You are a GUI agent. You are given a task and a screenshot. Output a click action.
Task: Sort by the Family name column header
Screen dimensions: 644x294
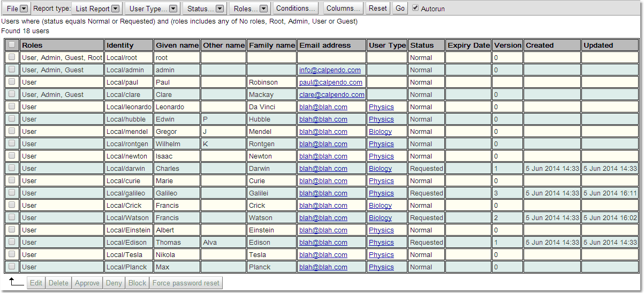click(271, 46)
